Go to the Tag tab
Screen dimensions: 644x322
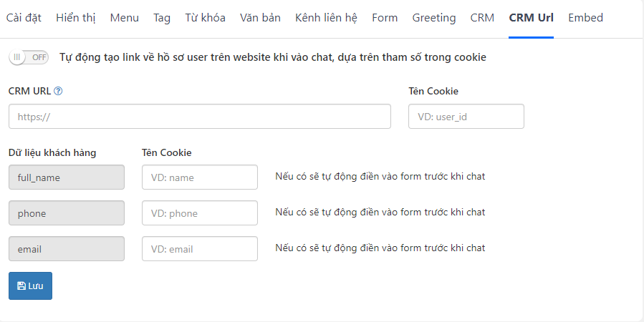pos(162,18)
